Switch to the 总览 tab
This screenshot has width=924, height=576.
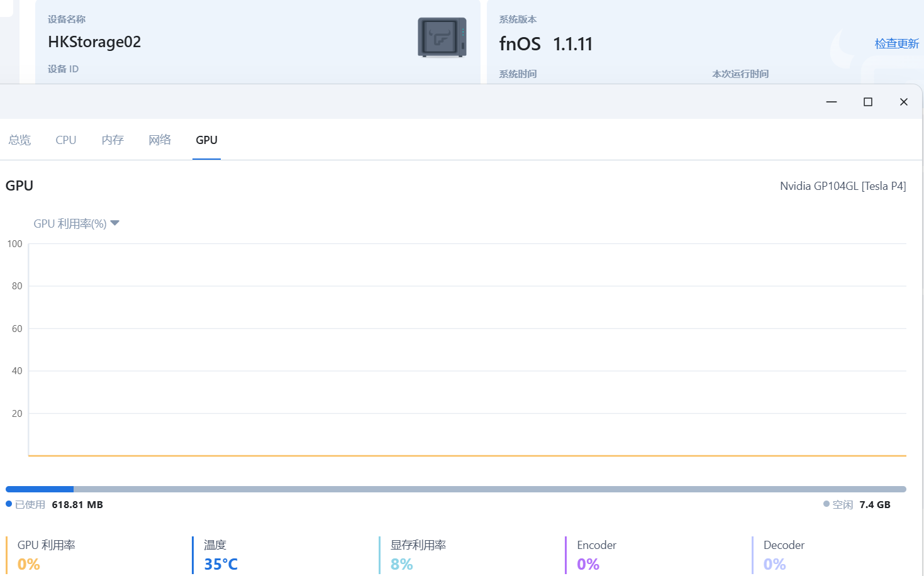[19, 140]
